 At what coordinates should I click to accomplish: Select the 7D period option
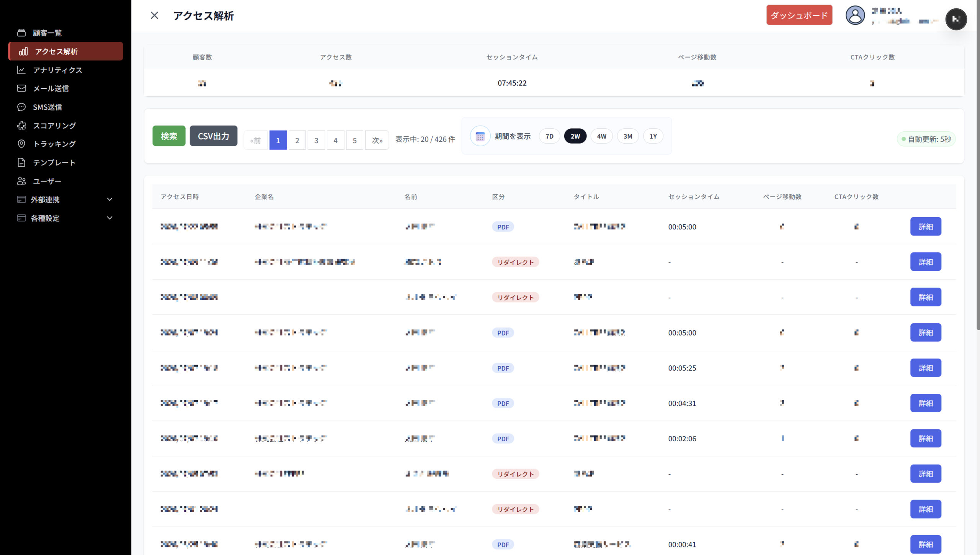click(549, 136)
